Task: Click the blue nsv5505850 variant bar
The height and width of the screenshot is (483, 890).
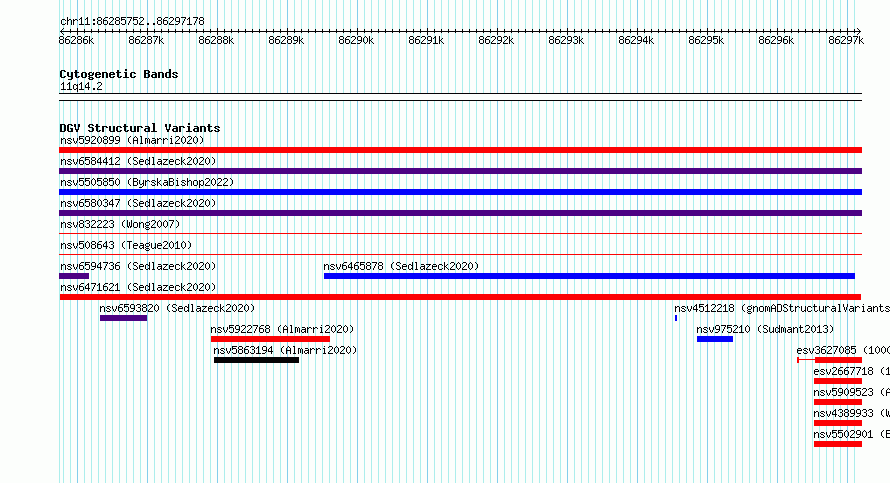Action: point(460,192)
